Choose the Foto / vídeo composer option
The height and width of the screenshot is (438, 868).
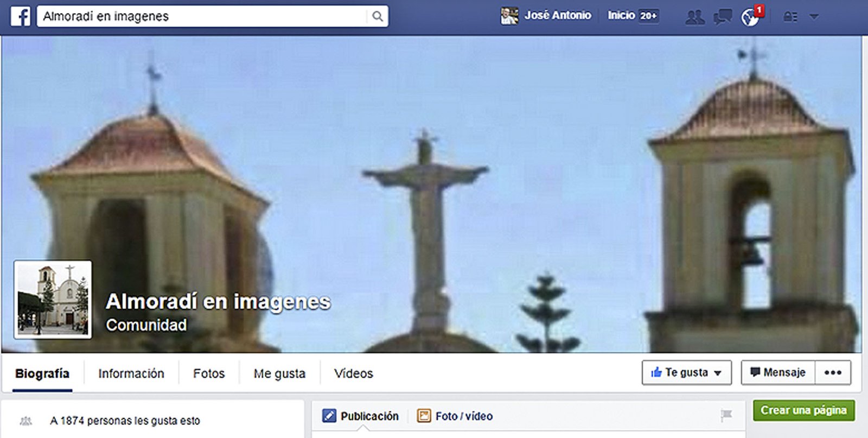[455, 416]
